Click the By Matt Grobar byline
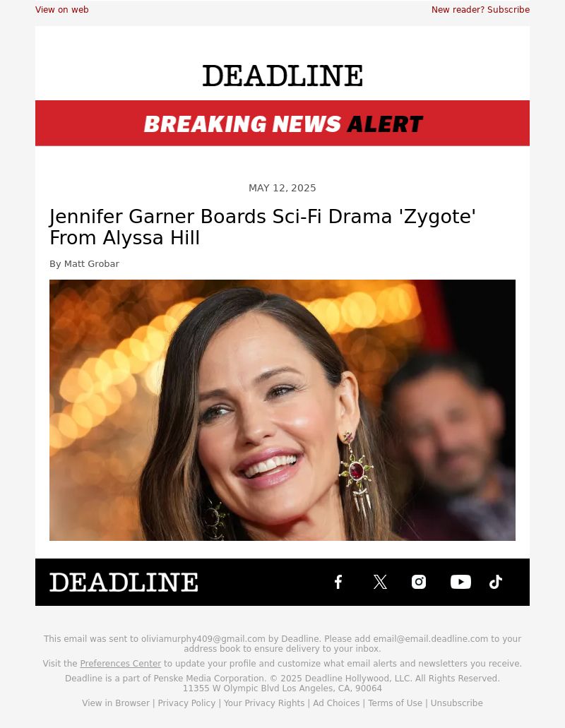 pyautogui.click(x=85, y=263)
